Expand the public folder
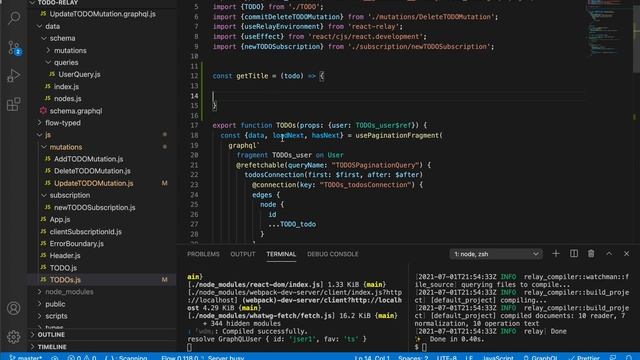 point(40,304)
